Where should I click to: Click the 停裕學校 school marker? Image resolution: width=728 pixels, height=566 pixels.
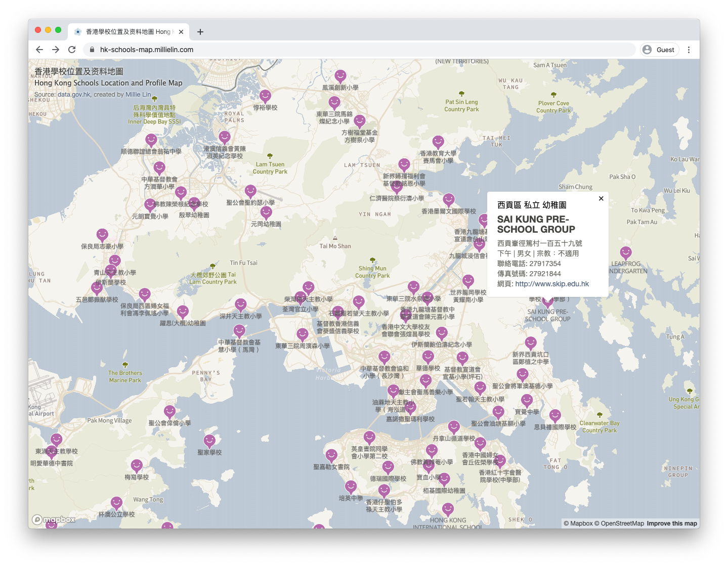tap(265, 96)
